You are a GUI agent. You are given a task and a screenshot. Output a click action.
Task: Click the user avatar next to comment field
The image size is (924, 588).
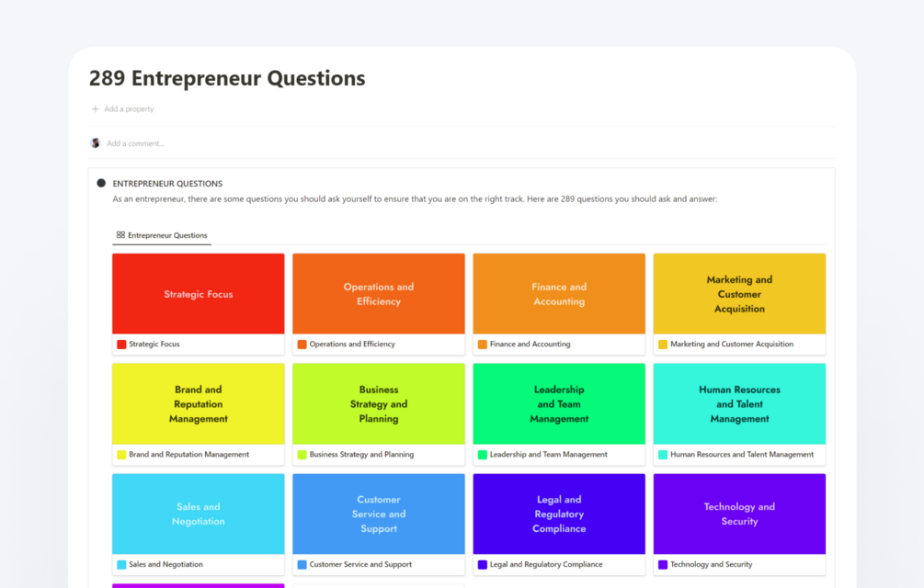tap(96, 143)
